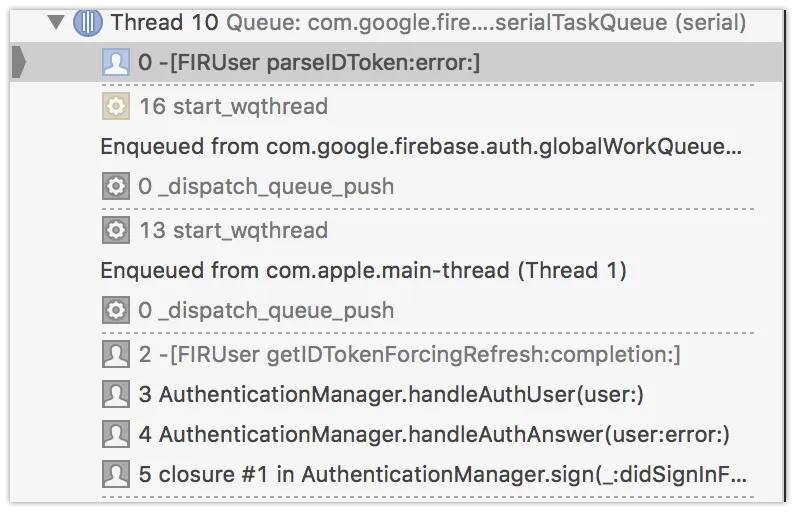Click the gear icon beside 16 start_wqthread
Viewport: 796px width, 512px height.
pos(116,106)
